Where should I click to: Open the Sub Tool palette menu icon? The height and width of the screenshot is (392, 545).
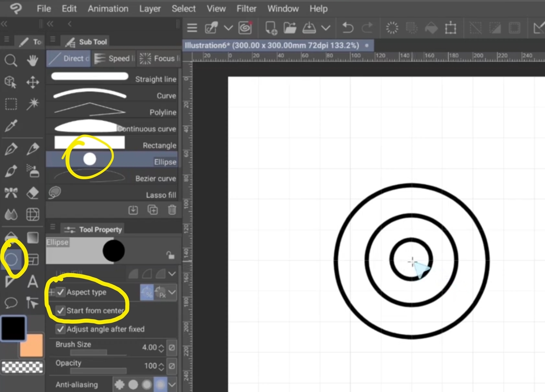[x=53, y=40]
